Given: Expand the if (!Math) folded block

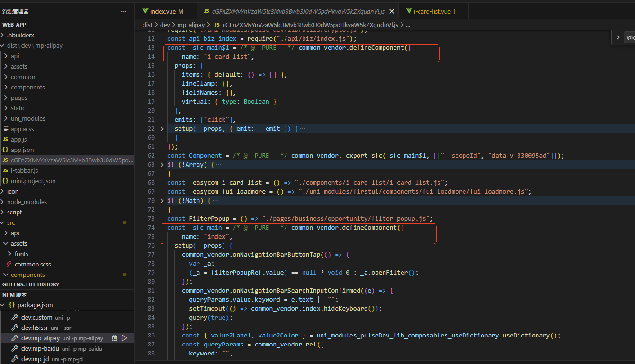Looking at the screenshot, I should pyautogui.click(x=162, y=200).
